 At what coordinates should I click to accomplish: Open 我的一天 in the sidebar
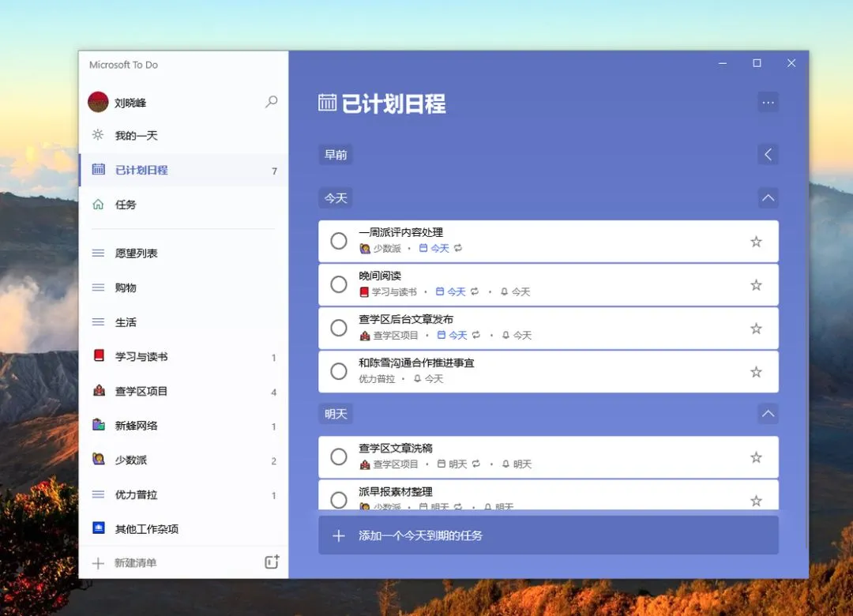click(x=183, y=136)
